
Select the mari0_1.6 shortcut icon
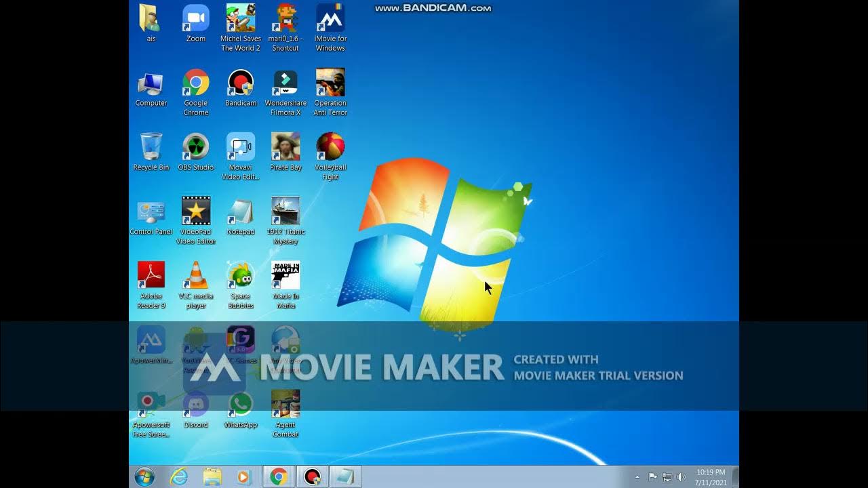click(285, 28)
